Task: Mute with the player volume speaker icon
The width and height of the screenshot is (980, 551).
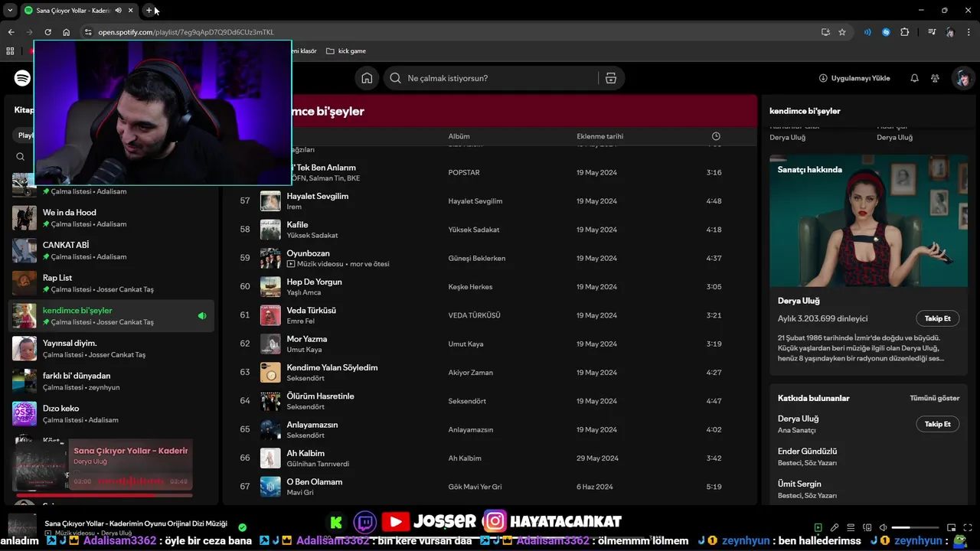Action: tap(883, 527)
